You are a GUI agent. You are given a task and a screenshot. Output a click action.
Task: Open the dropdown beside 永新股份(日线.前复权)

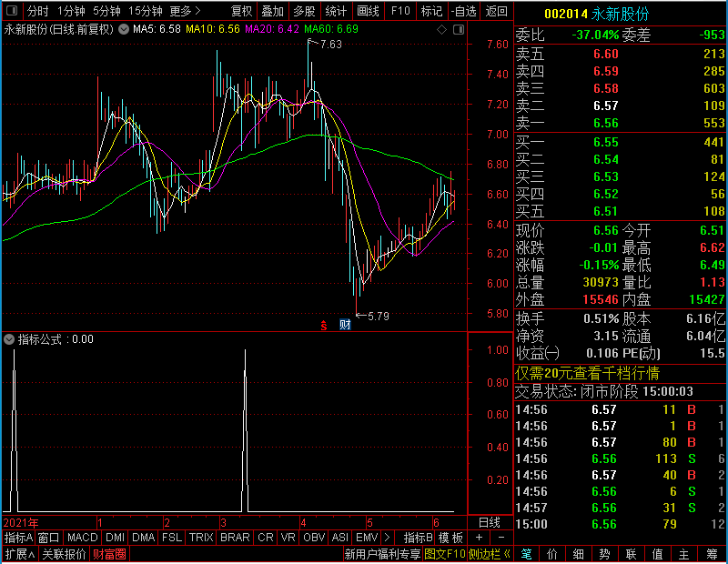[124, 29]
